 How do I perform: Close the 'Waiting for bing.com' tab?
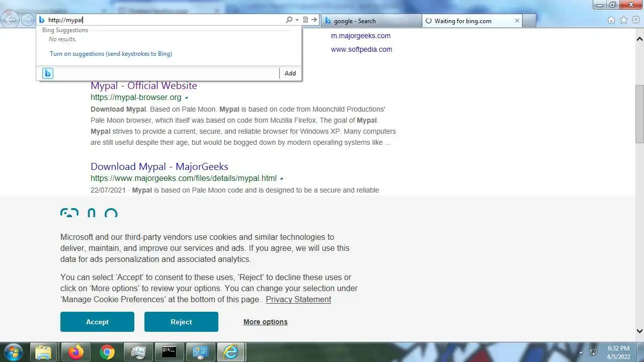click(x=517, y=21)
